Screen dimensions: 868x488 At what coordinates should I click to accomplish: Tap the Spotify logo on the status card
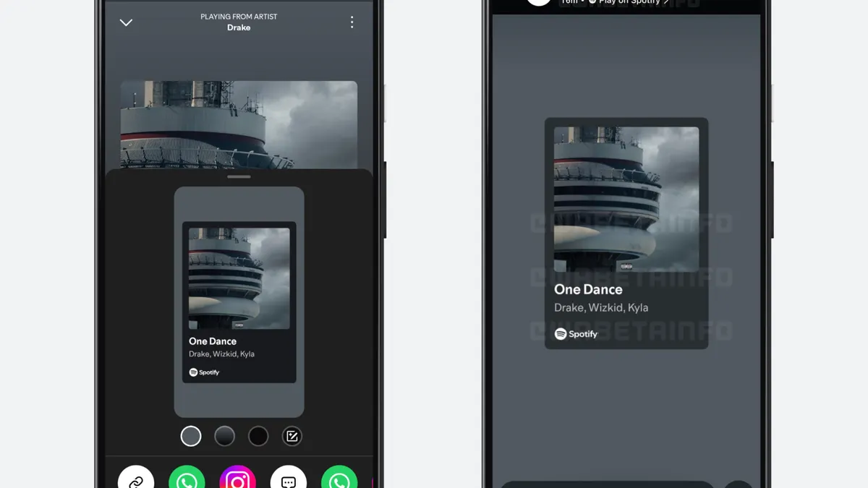pos(576,334)
